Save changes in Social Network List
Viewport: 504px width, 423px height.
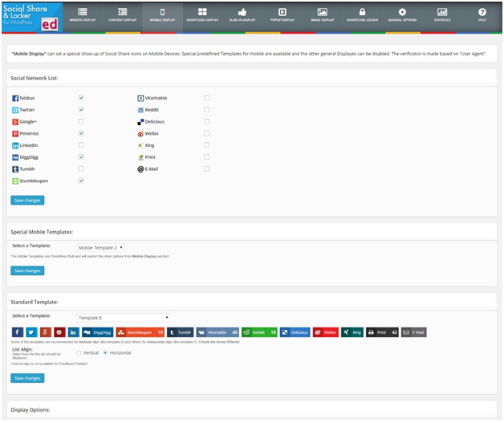(27, 200)
